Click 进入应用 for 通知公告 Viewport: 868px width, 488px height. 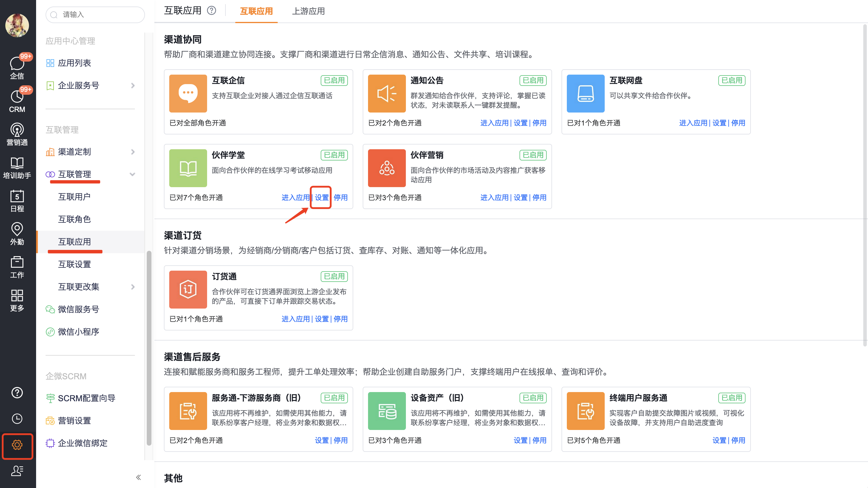pyautogui.click(x=494, y=123)
